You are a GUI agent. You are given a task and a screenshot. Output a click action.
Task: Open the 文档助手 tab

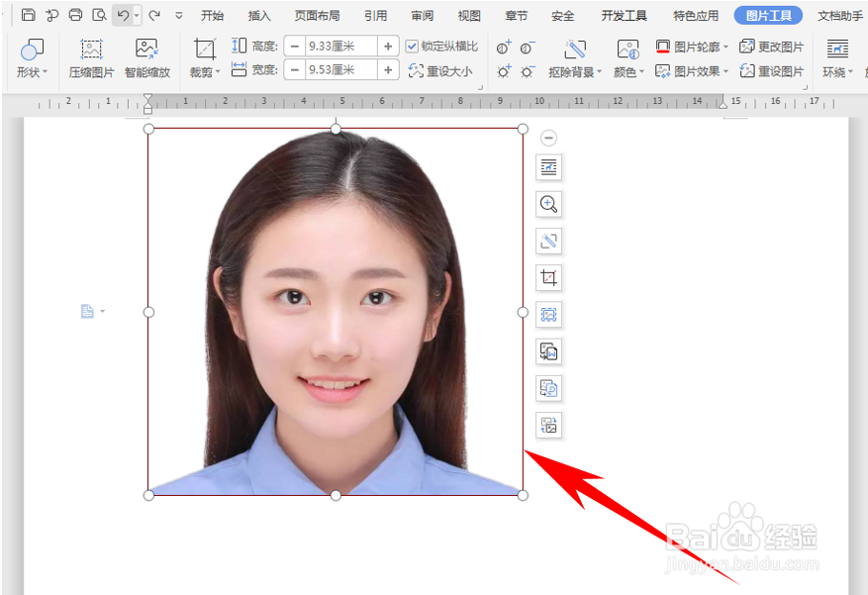click(839, 16)
